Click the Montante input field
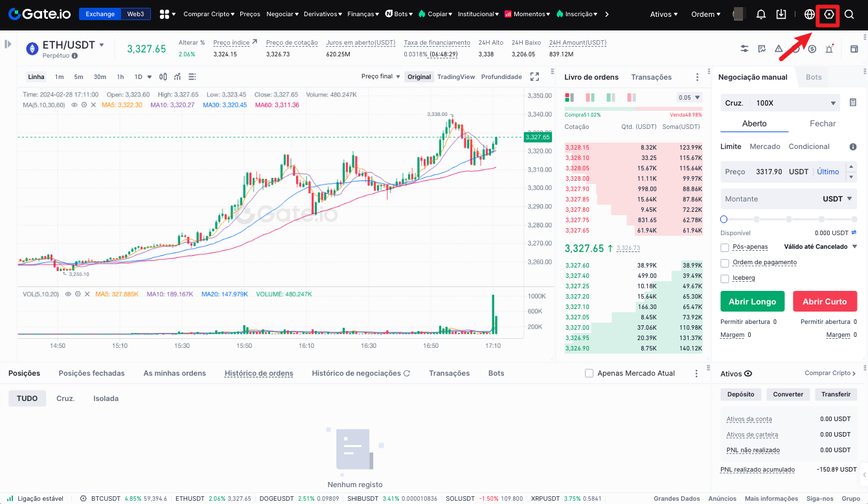868x504 pixels. 768,199
